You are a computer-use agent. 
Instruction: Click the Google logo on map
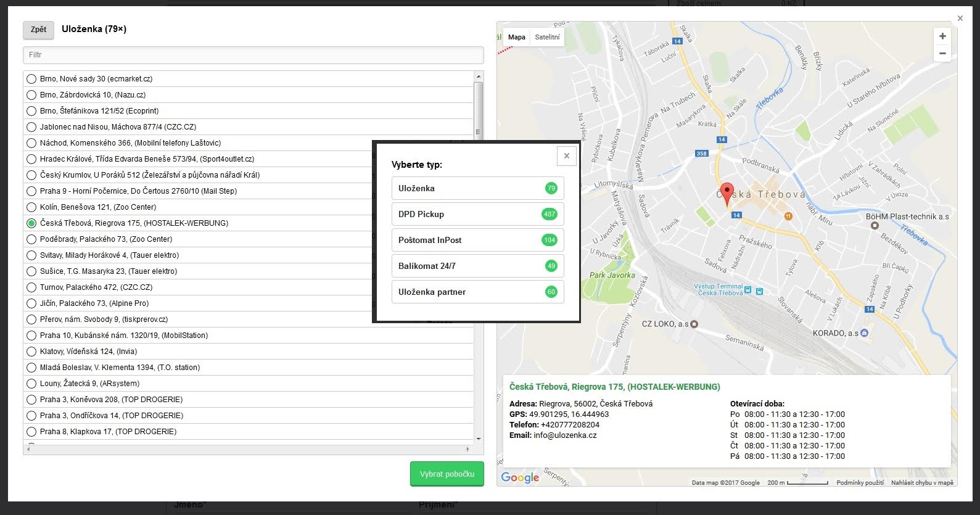click(520, 477)
